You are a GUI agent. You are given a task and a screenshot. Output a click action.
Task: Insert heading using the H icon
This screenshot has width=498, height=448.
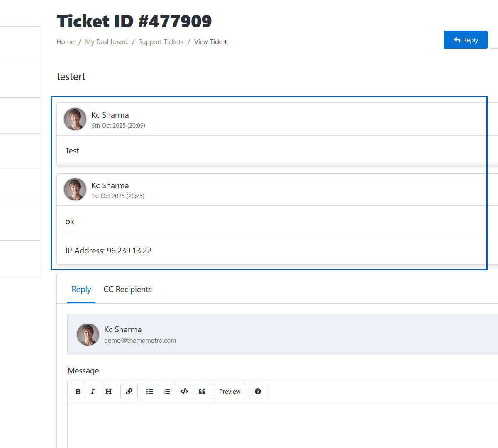108,392
